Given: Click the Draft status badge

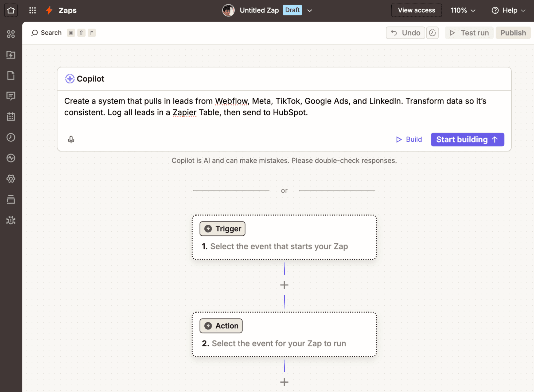Looking at the screenshot, I should 292,10.
